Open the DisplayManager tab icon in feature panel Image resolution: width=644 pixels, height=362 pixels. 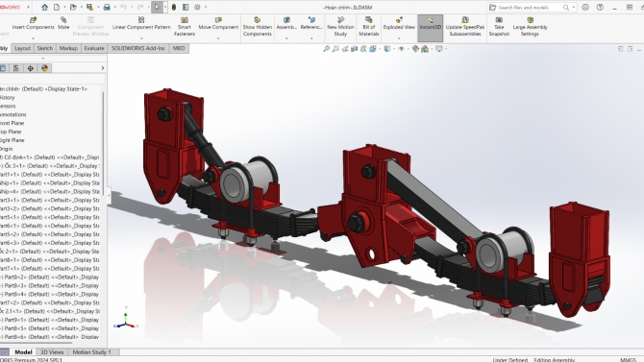[45, 68]
